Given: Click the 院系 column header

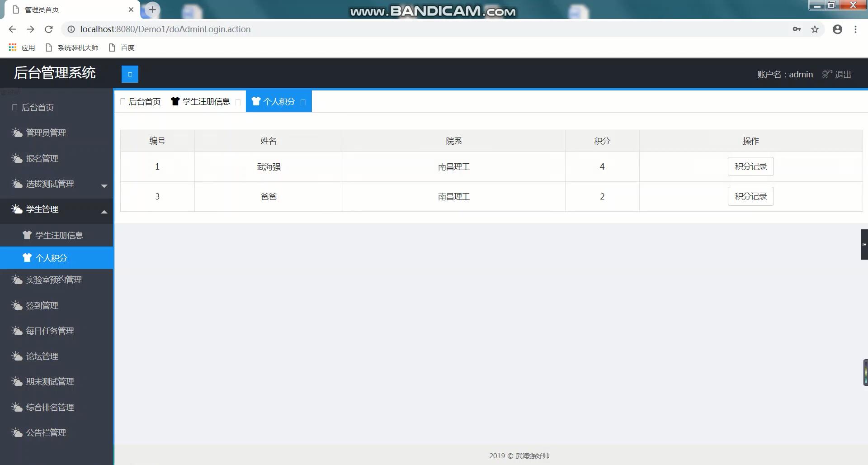Looking at the screenshot, I should tap(454, 141).
